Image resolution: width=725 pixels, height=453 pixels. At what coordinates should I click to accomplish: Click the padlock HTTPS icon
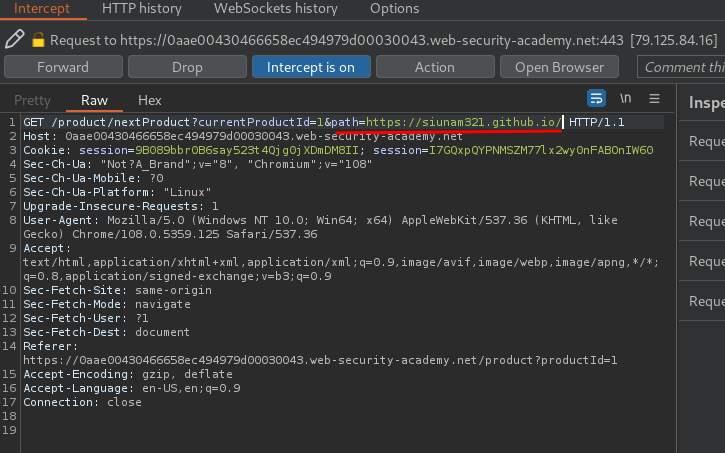pos(38,40)
